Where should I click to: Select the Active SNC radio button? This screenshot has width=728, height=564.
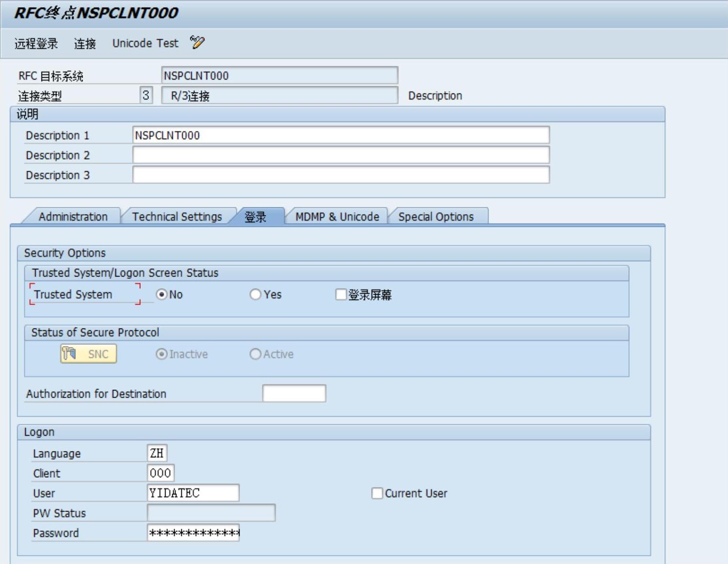(256, 354)
